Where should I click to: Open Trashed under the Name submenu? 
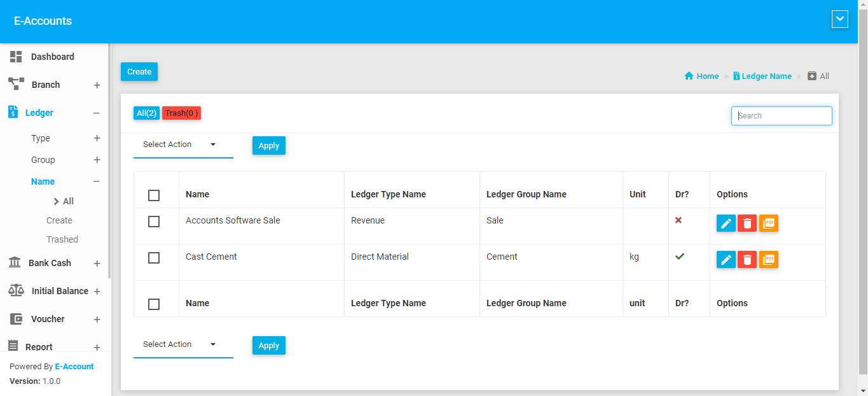(x=62, y=239)
